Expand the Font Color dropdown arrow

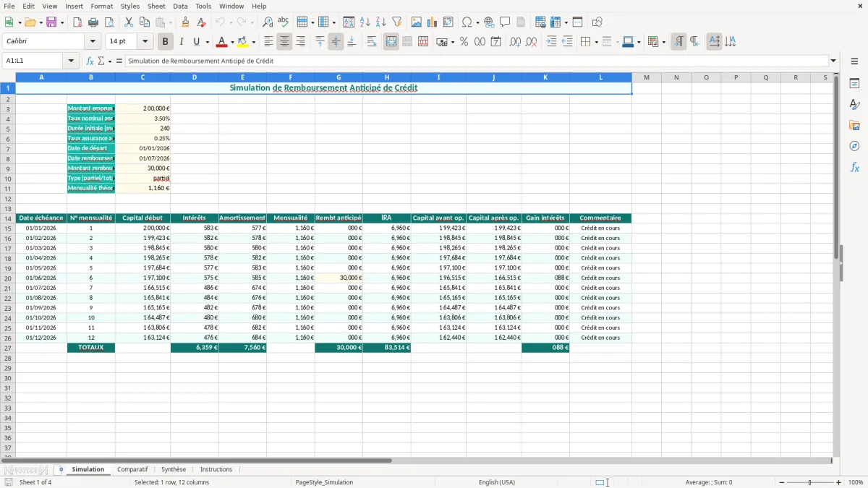click(232, 42)
